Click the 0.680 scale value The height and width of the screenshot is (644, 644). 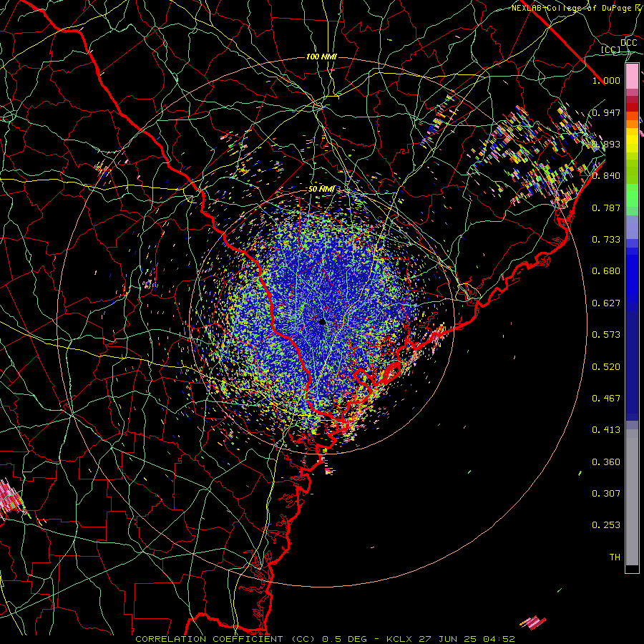606,271
